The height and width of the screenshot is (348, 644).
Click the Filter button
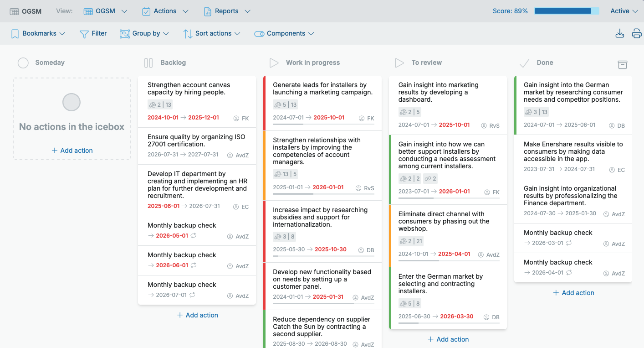93,33
